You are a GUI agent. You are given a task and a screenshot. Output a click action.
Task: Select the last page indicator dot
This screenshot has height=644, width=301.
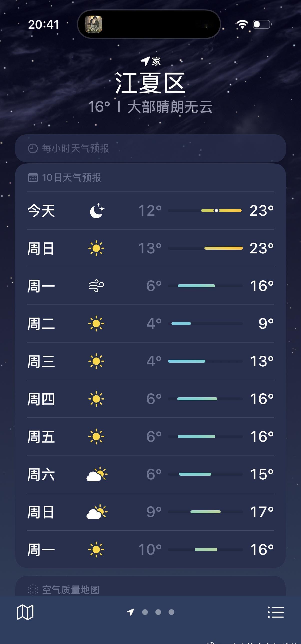pyautogui.click(x=171, y=612)
